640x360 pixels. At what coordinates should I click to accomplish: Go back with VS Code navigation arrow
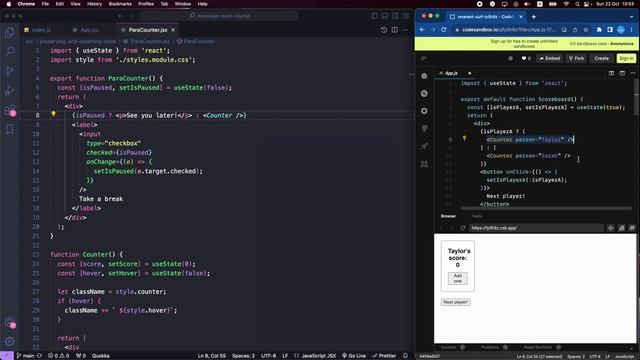point(121,16)
